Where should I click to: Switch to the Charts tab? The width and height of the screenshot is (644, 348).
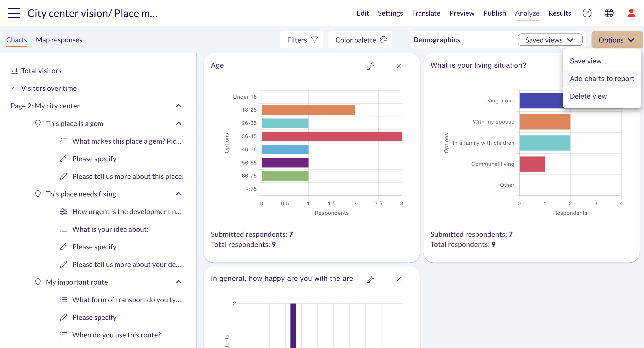pyautogui.click(x=17, y=40)
